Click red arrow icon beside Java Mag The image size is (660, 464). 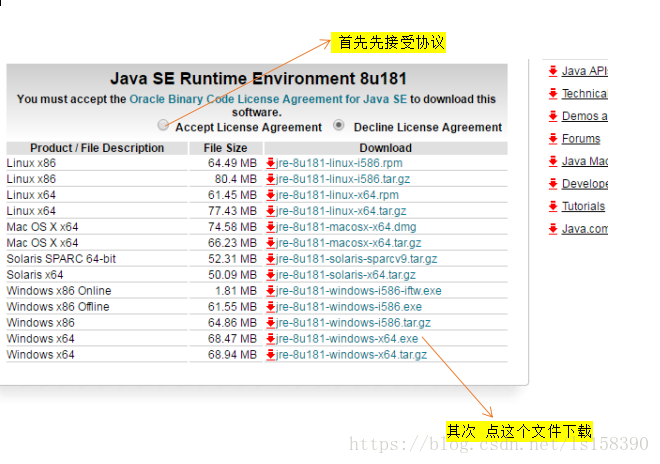pos(553,161)
